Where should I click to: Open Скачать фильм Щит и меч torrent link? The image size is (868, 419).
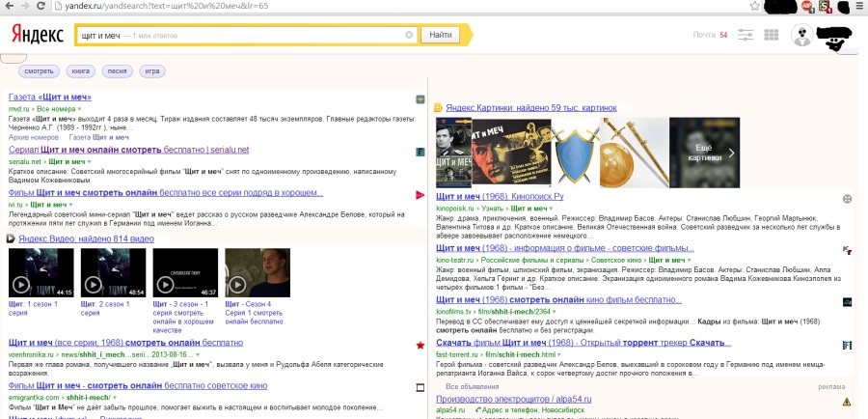click(x=583, y=343)
